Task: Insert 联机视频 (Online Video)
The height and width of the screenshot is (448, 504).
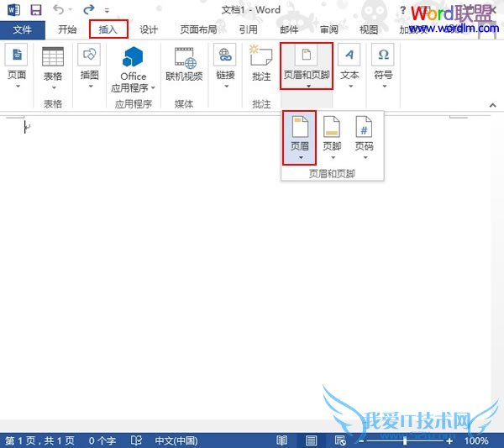Action: click(x=184, y=65)
